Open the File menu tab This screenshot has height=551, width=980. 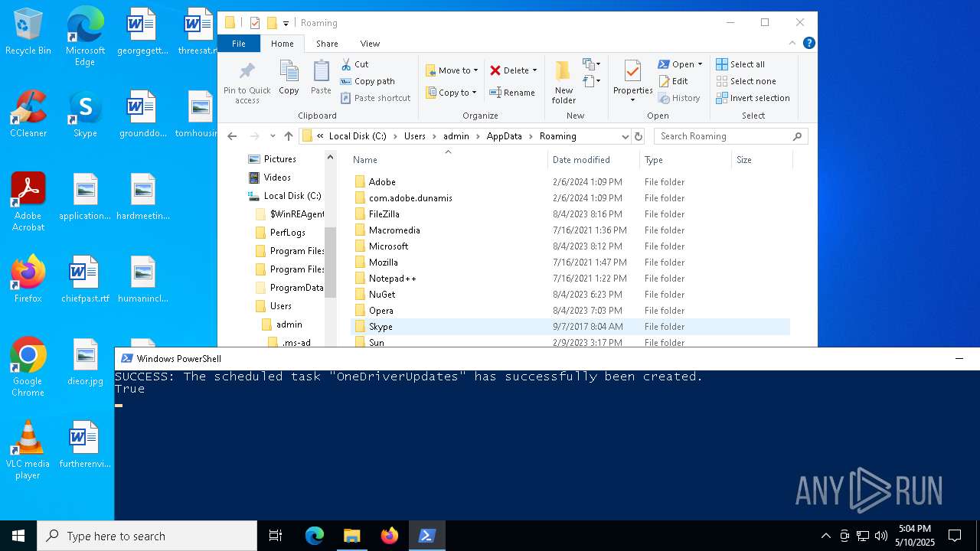[x=239, y=44]
